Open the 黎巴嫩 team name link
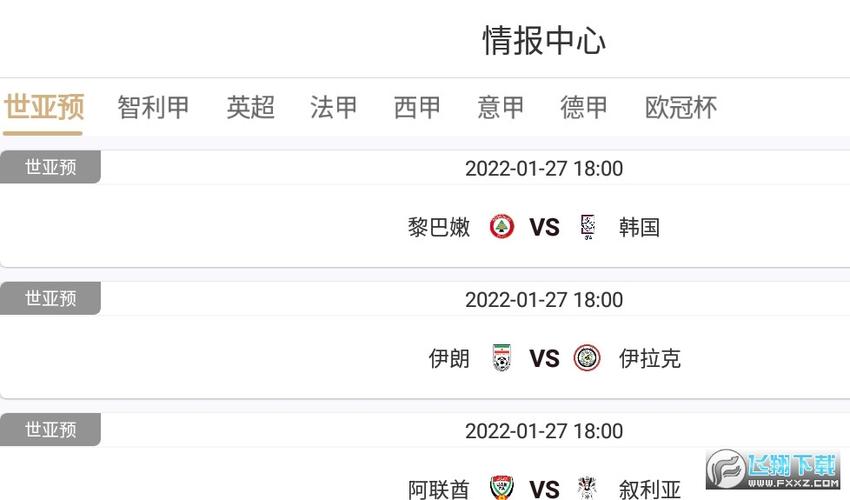 tap(439, 227)
